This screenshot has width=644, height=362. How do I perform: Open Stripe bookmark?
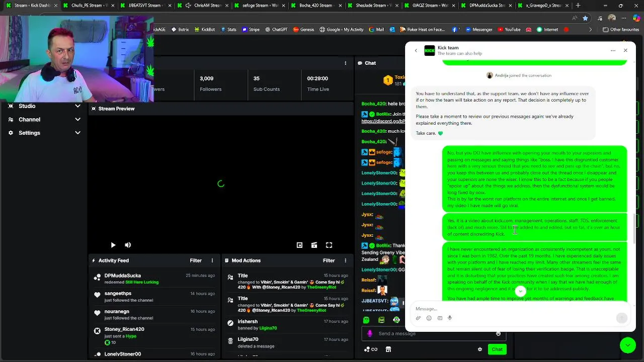click(251, 30)
